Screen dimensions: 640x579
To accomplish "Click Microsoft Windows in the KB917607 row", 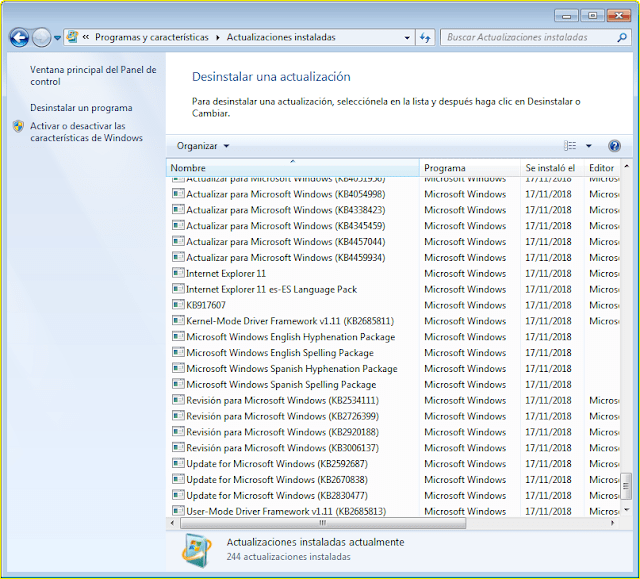I will pos(465,305).
